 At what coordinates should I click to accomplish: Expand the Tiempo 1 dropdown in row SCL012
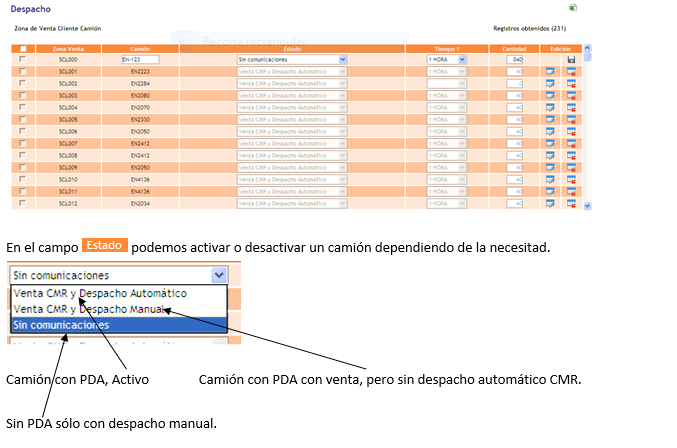point(447,203)
